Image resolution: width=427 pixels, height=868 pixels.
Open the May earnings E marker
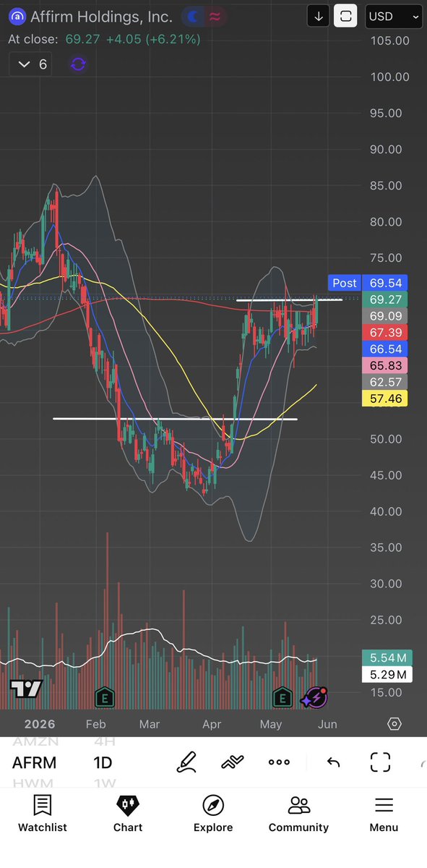coord(282,697)
